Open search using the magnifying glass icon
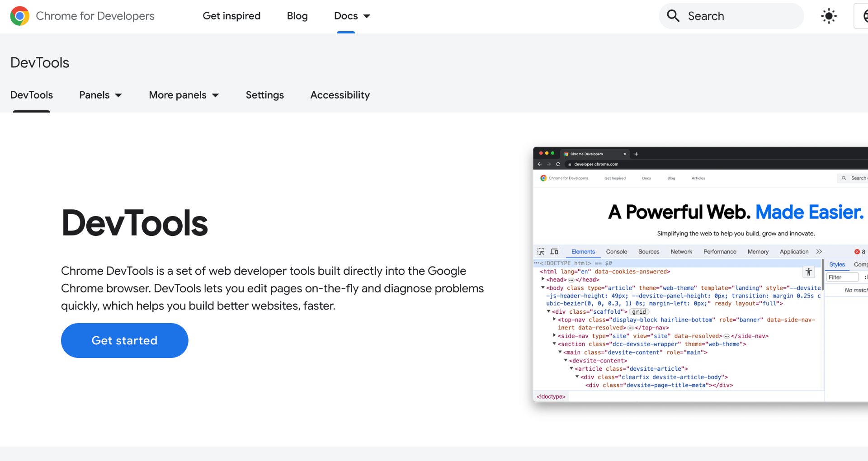Viewport: 868px width, 461px height. click(673, 16)
